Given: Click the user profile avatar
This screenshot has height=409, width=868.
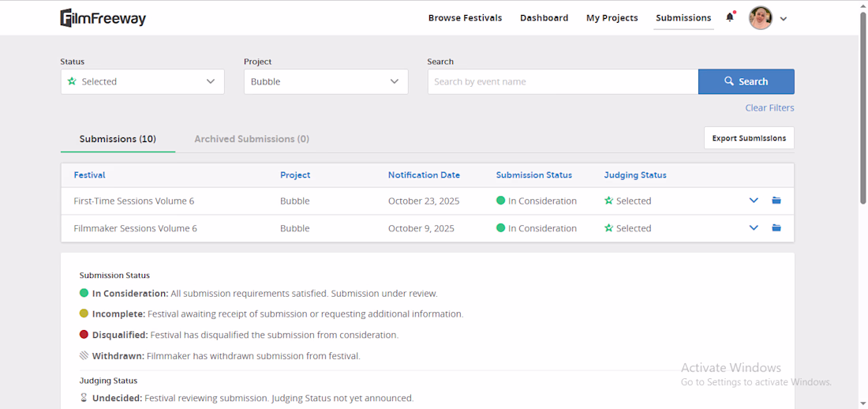Looking at the screenshot, I should pos(761,17).
